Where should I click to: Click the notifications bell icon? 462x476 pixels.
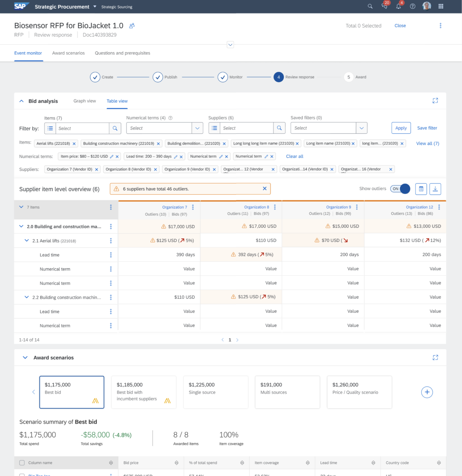[x=398, y=7]
